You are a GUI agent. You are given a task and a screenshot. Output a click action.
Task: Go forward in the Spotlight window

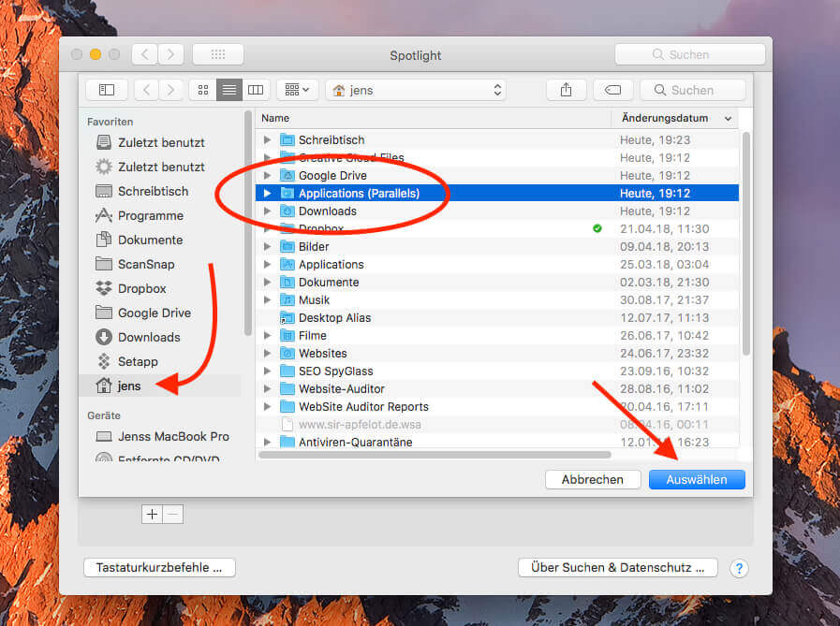coord(170,54)
